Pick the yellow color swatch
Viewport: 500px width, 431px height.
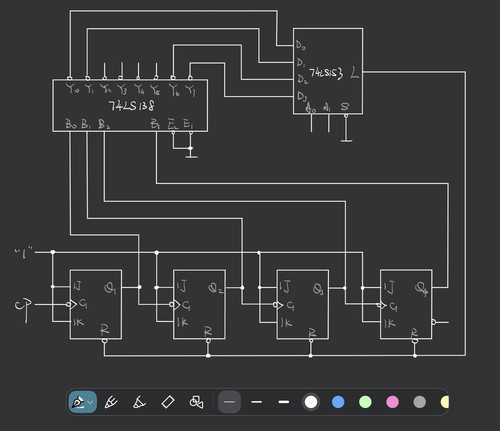point(445,402)
